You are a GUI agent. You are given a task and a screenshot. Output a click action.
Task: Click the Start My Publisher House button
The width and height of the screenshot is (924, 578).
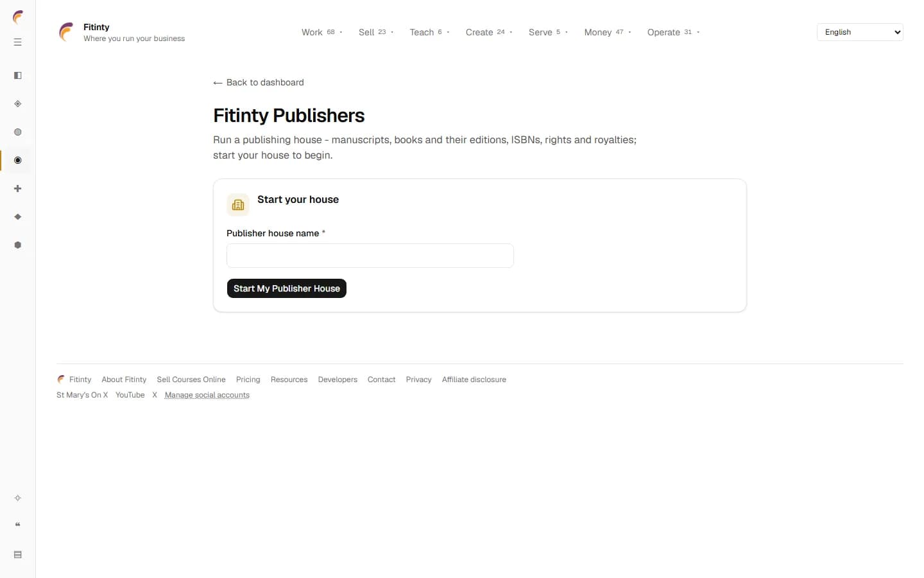287,288
